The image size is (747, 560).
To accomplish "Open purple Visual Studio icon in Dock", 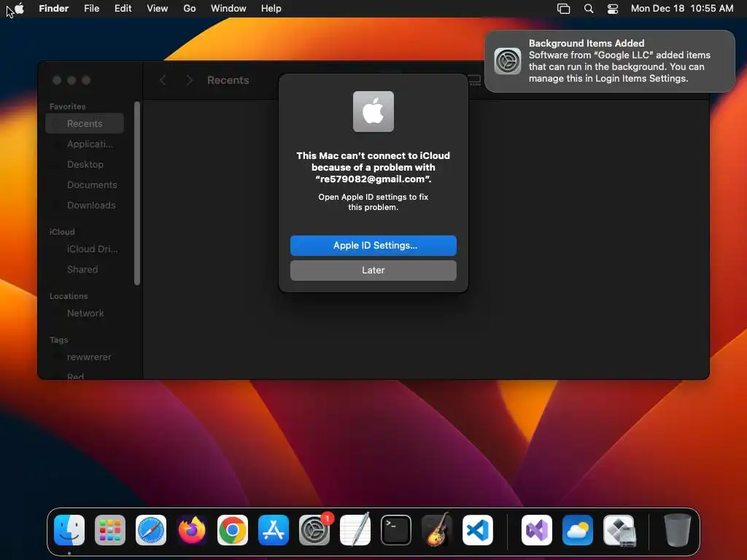I will (x=537, y=530).
